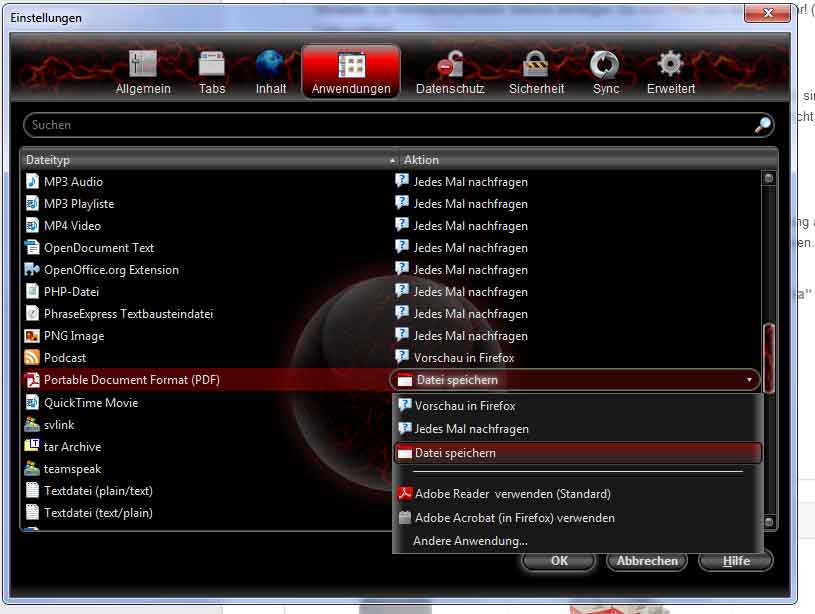Click the Abbrechen button

pos(647,561)
